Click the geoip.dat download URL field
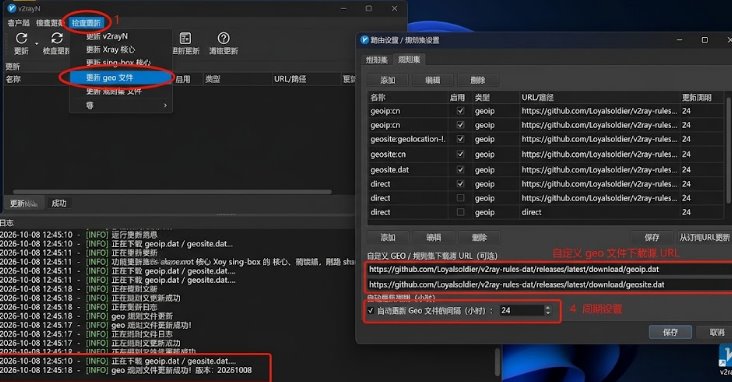Viewport: 732px width, 382px height. [x=549, y=269]
